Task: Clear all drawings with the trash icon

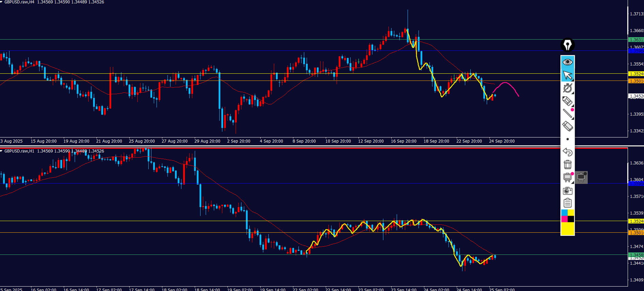Action: tap(567, 164)
